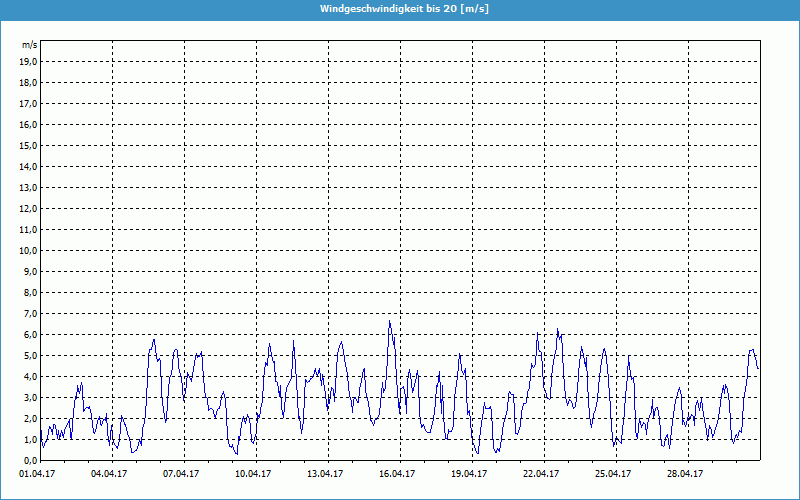Pick the 10.04.17 date label

pos(256,474)
